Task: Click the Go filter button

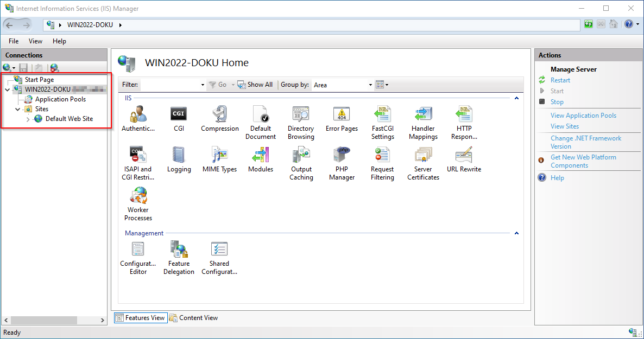Action: [218, 85]
